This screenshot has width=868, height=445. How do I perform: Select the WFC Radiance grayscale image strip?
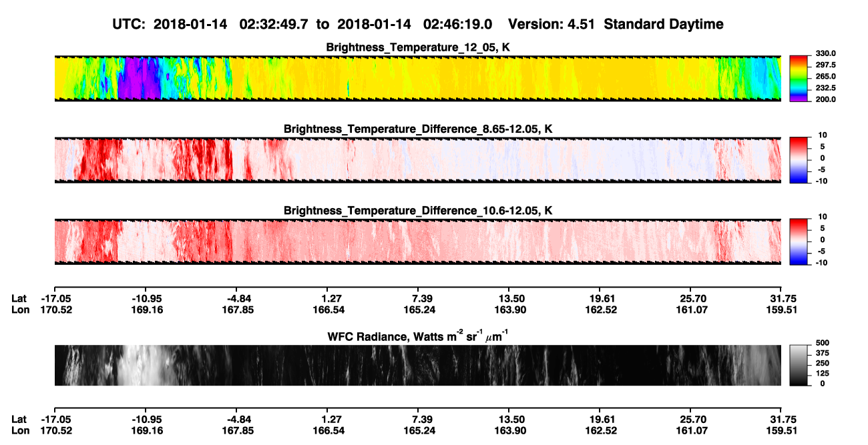(417, 365)
